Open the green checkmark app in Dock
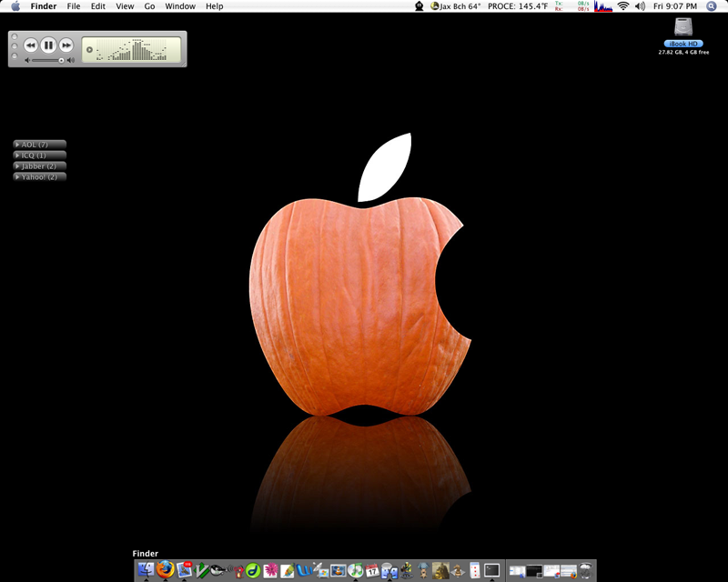728x582 pixels. (x=202, y=570)
